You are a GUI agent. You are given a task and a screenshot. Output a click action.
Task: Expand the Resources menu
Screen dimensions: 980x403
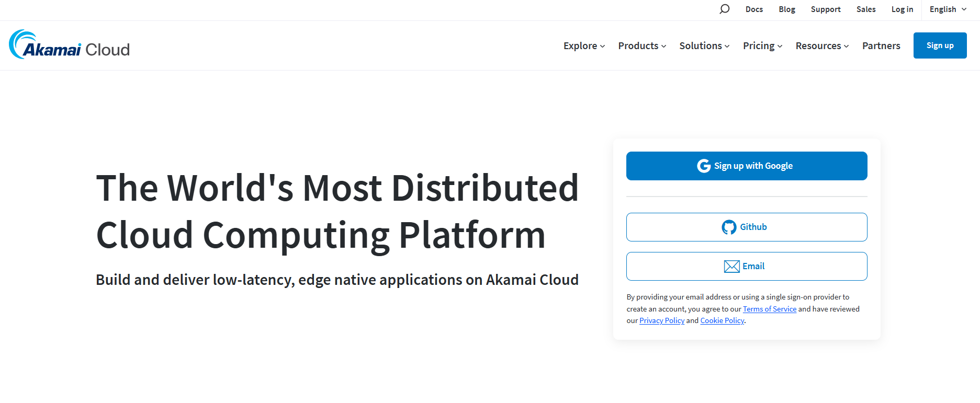(822, 46)
